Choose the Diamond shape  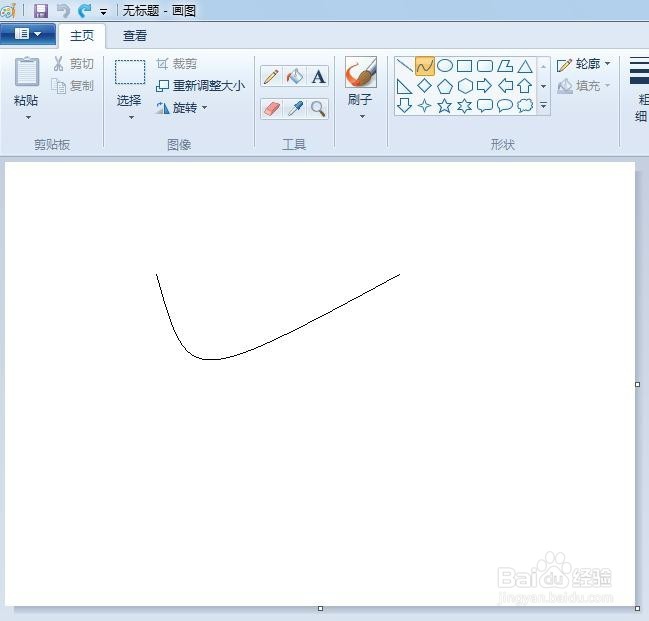425,86
